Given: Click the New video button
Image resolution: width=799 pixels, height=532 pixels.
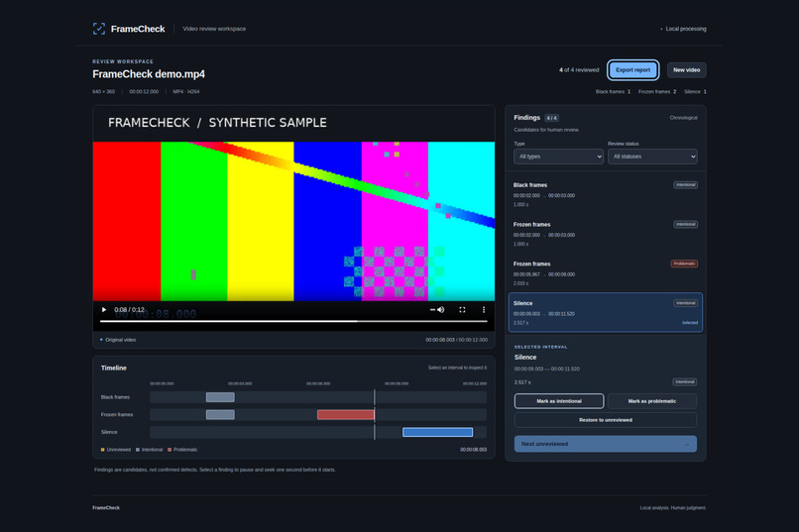Looking at the screenshot, I should click(686, 69).
